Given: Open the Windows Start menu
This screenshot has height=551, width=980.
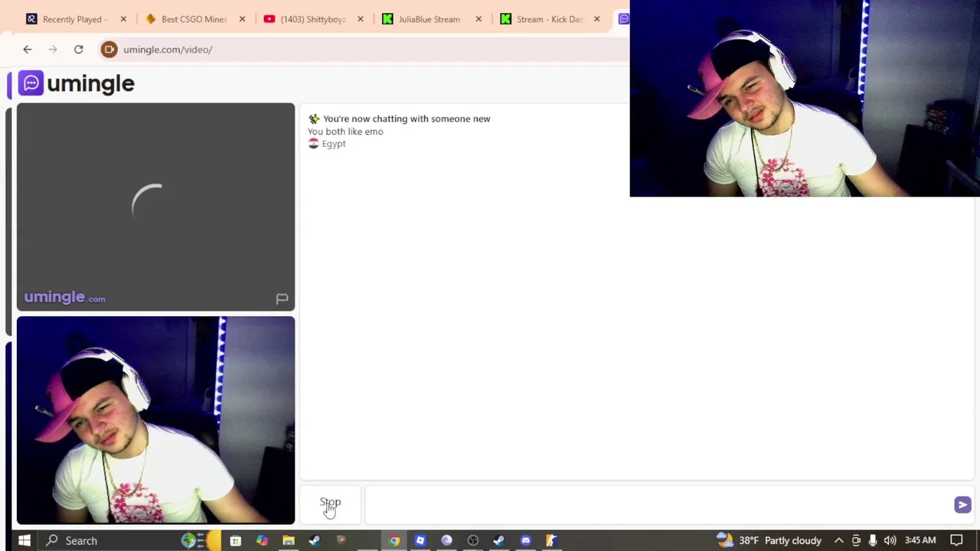Looking at the screenshot, I should coord(24,540).
